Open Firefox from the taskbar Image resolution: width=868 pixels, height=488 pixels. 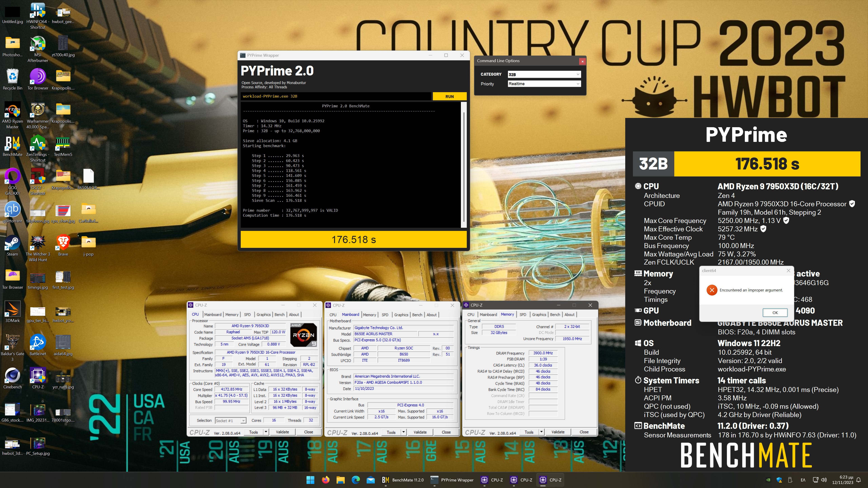pyautogui.click(x=325, y=480)
